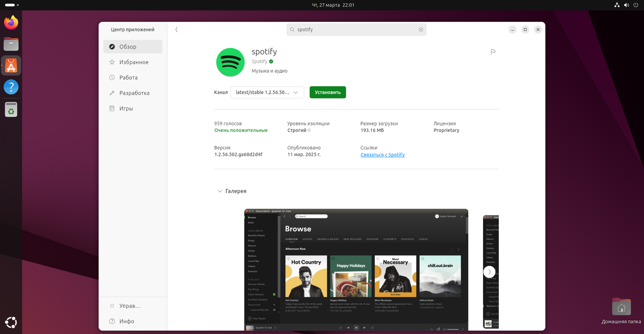This screenshot has width=644, height=334.
Task: Click the green verified publisher badge
Action: coord(271,61)
